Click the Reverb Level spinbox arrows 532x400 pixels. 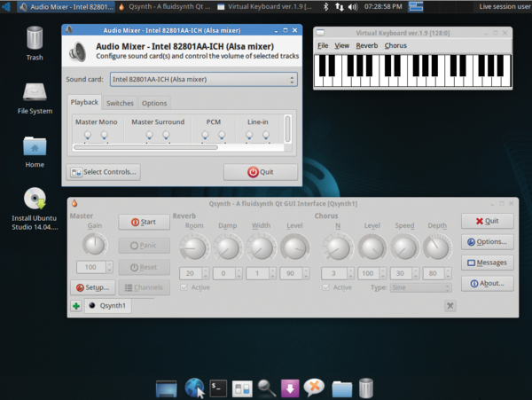coord(306,273)
